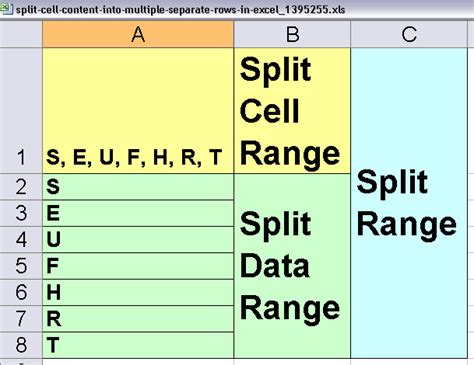Select row 5 header
The height and width of the screenshot is (365, 474).
point(21,266)
